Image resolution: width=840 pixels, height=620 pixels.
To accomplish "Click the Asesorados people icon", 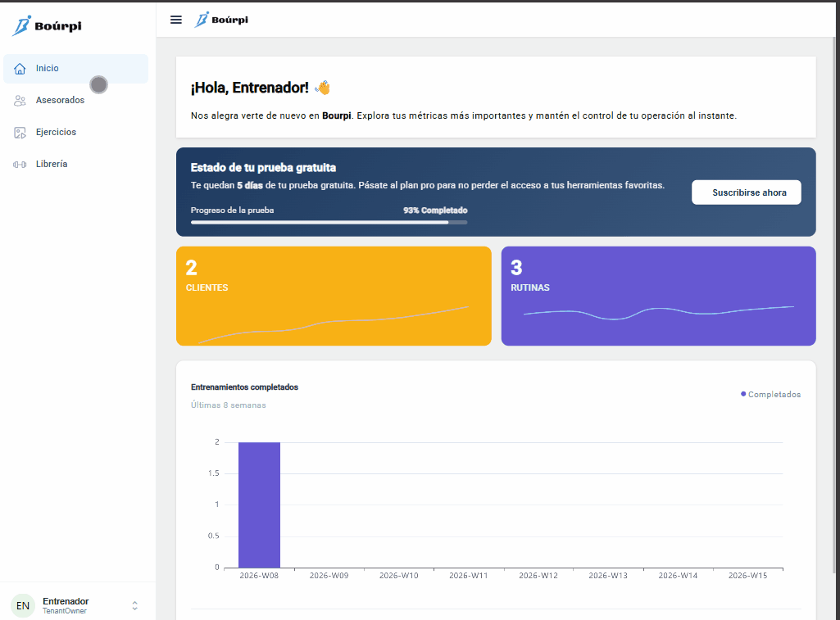I will 20,101.
